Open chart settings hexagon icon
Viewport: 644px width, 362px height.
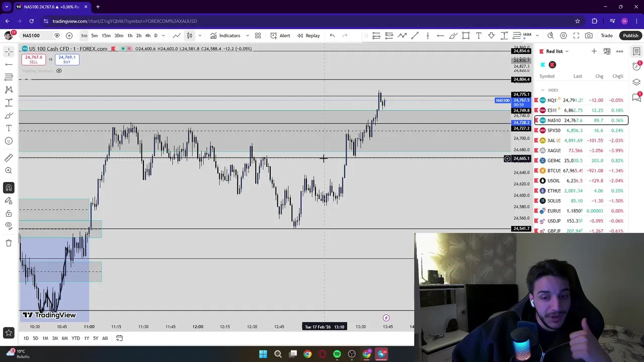pyautogui.click(x=563, y=36)
